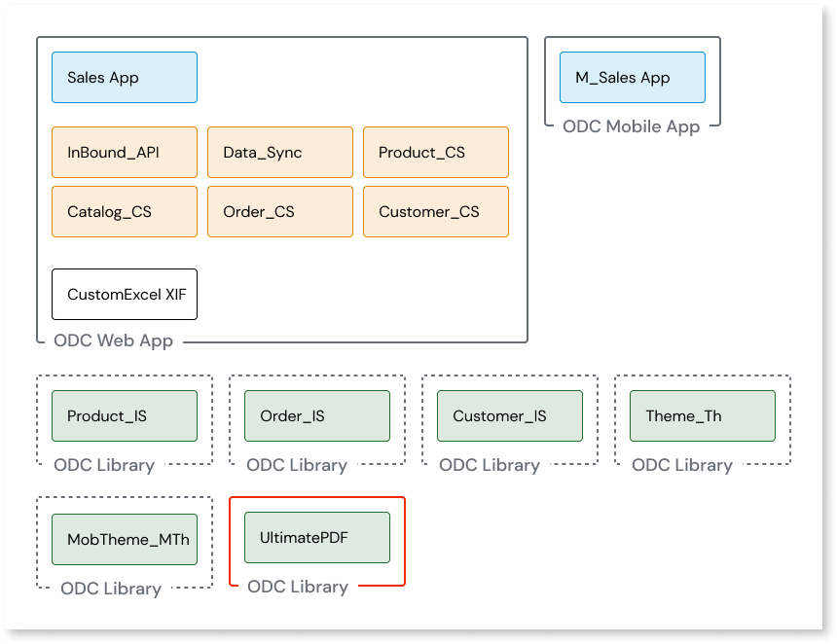Click the ODC Mobile App label
837x644 pixels.
pos(631,126)
